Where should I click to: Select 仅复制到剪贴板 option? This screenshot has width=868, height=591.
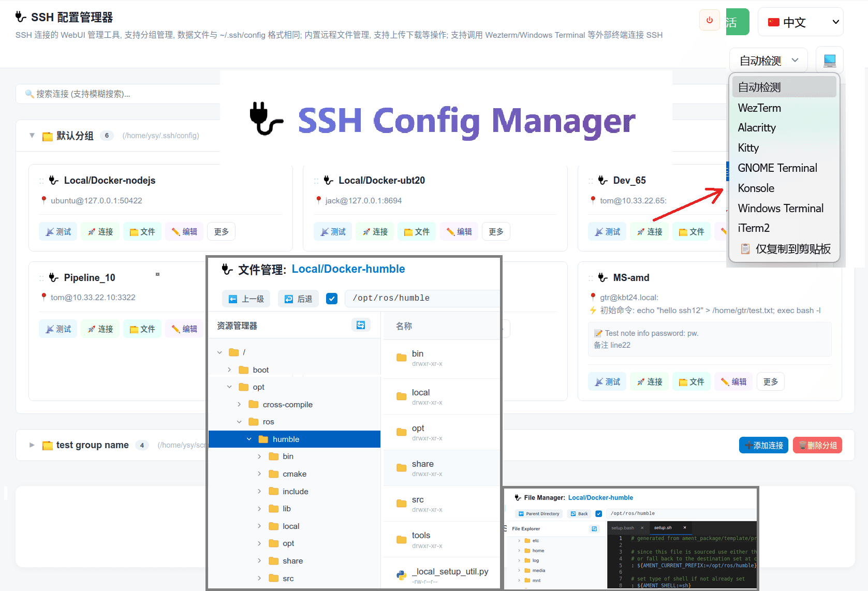click(784, 249)
